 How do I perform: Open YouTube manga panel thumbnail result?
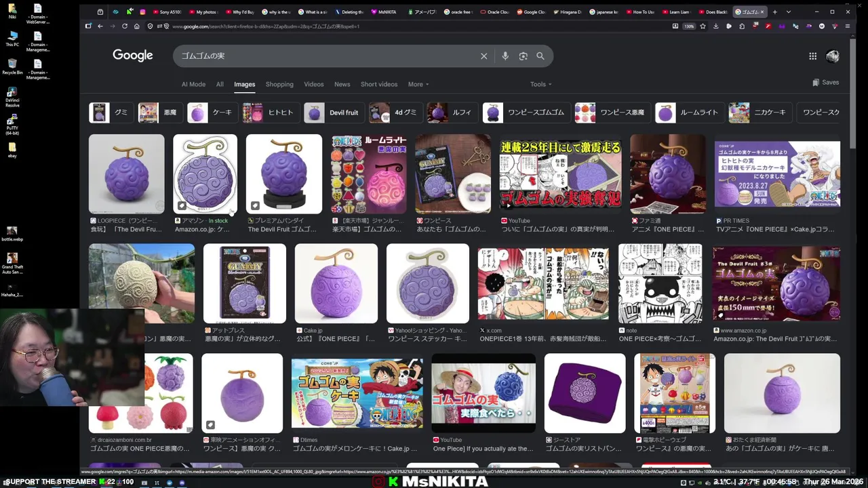(560, 174)
